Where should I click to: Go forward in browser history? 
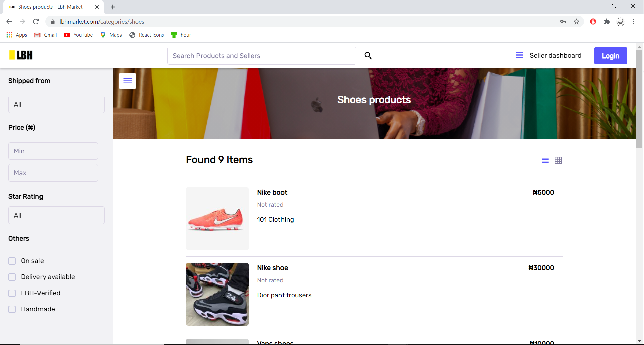tap(22, 22)
